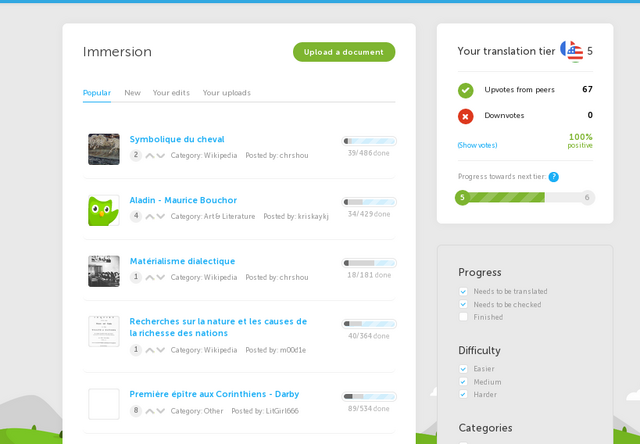
Task: Click vote count badge 8 for Corinthiens
Action: (136, 411)
